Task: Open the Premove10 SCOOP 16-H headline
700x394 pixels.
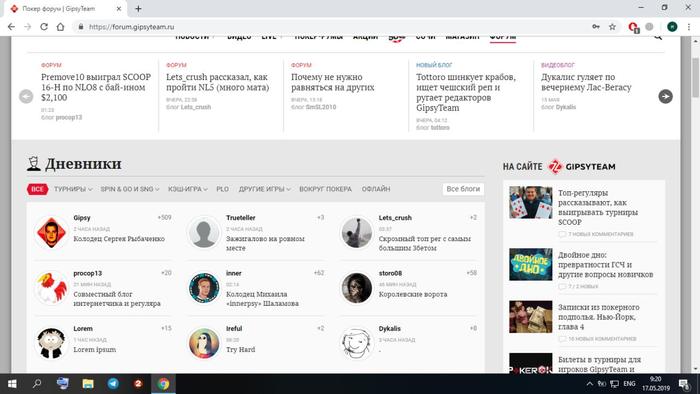Action: (96, 87)
